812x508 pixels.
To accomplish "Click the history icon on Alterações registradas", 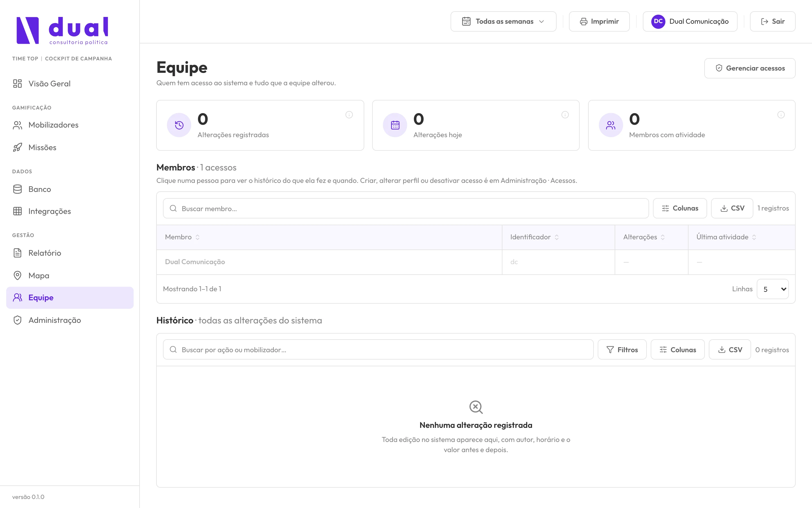I will coord(179,125).
